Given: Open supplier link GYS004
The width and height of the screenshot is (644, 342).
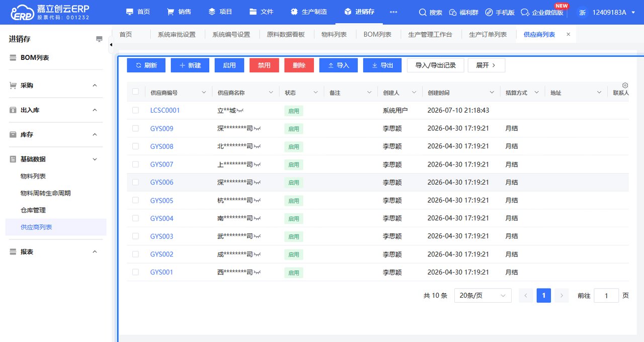Looking at the screenshot, I should pos(162,218).
